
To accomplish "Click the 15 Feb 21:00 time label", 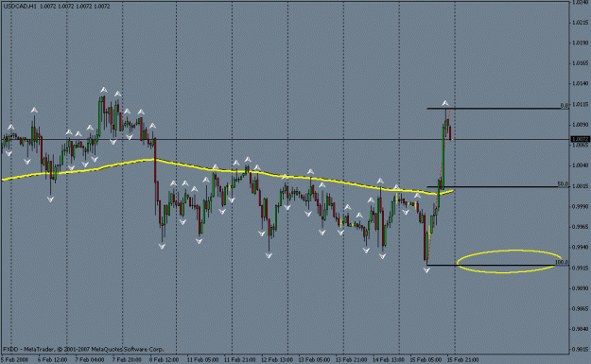I will (463, 359).
